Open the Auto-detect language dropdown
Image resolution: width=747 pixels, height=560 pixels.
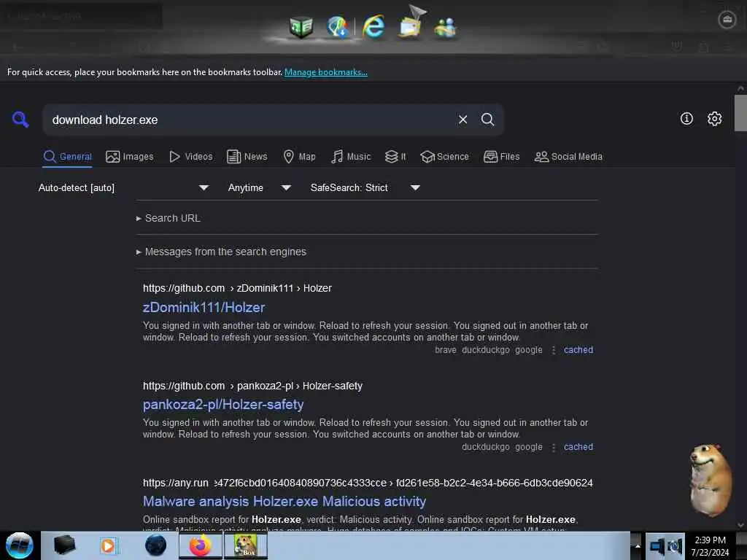coord(123,187)
